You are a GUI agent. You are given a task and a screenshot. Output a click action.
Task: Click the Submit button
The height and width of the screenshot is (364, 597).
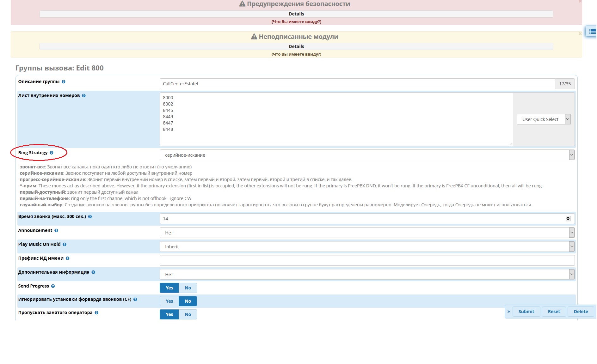click(526, 312)
